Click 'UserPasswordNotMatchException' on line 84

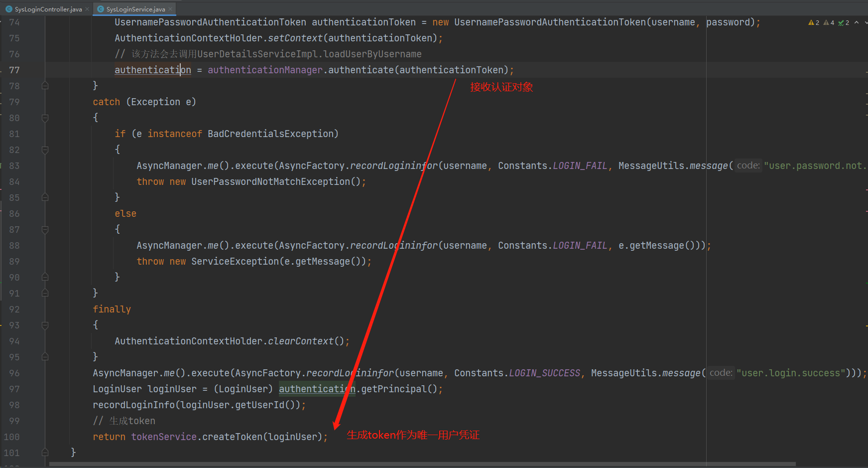270,182
